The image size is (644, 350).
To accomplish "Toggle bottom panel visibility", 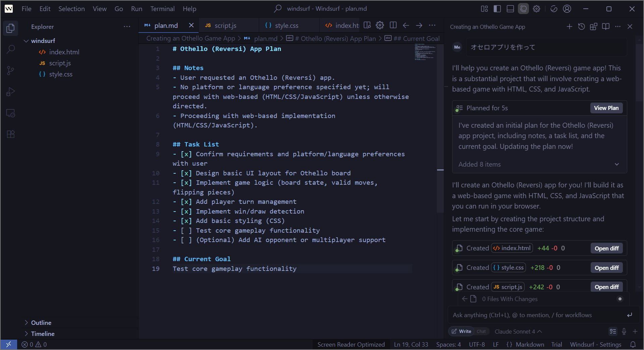I will 510,9.
